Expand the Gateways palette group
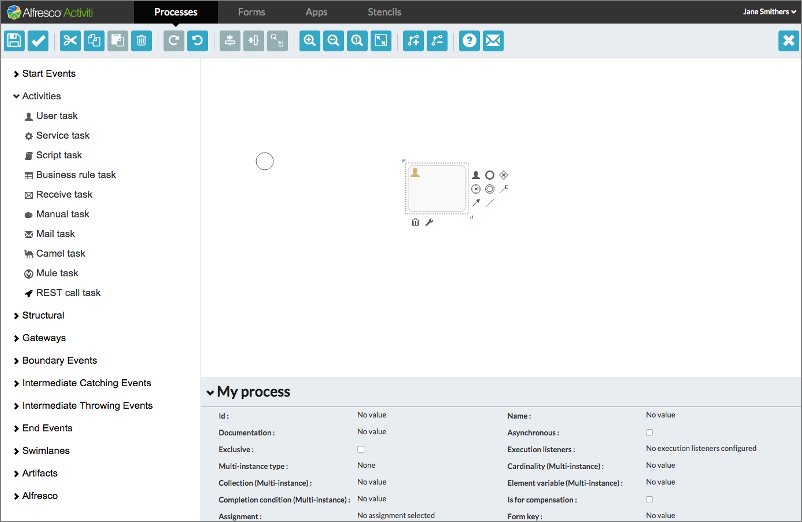 (x=39, y=338)
